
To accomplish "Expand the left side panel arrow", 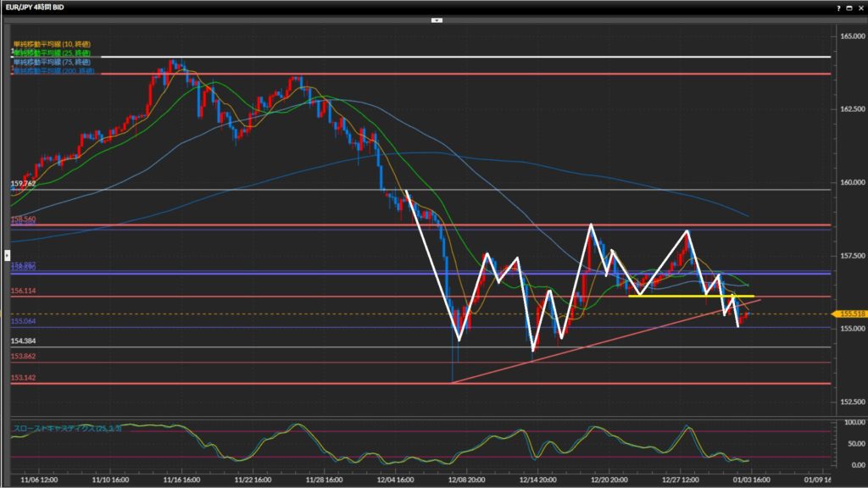I will click(8, 253).
